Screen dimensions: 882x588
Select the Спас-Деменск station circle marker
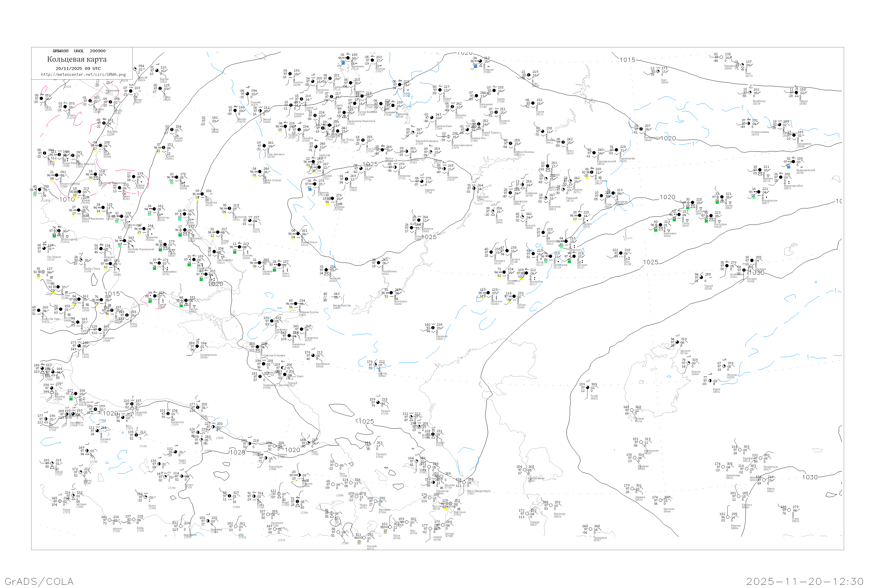[264, 146]
